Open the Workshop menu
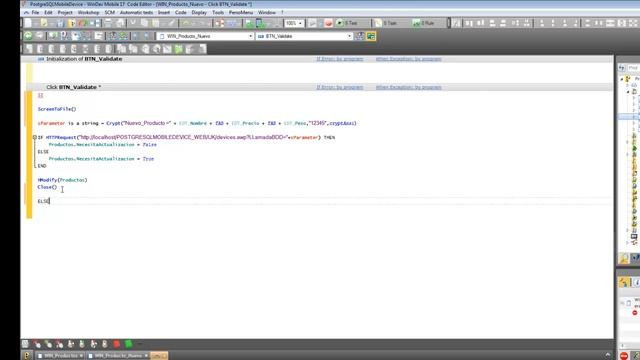Image resolution: width=640 pixels, height=360 pixels. click(x=88, y=13)
